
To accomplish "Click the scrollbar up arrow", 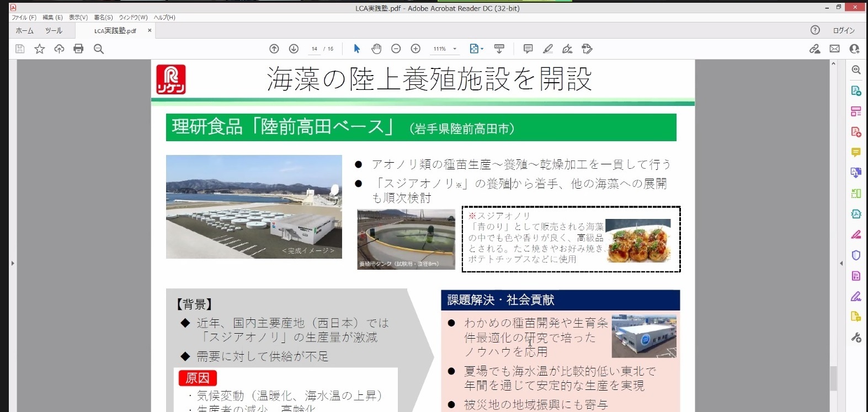I will (833, 64).
